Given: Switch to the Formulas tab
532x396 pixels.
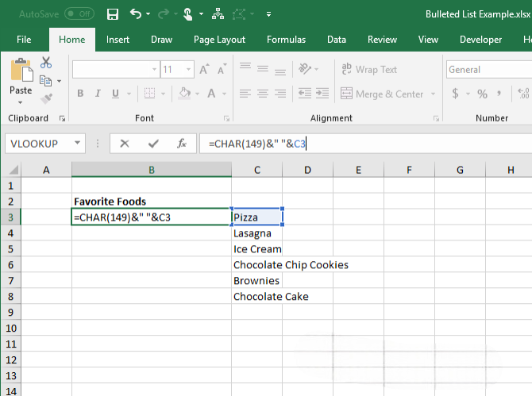Looking at the screenshot, I should [286, 40].
